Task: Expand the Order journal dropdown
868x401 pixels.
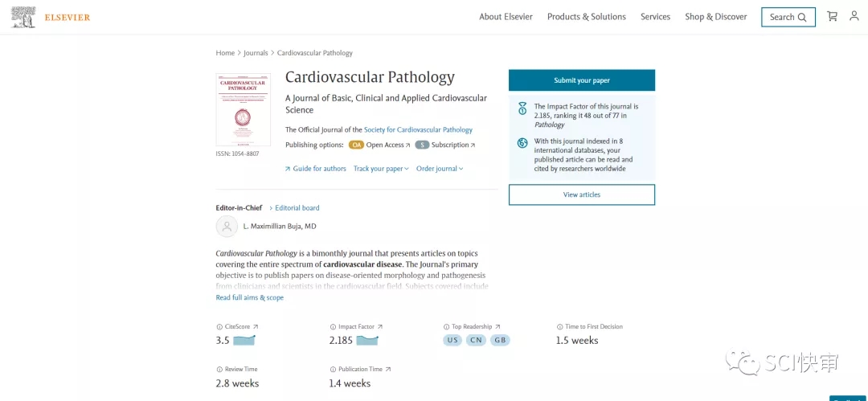Action: tap(440, 169)
